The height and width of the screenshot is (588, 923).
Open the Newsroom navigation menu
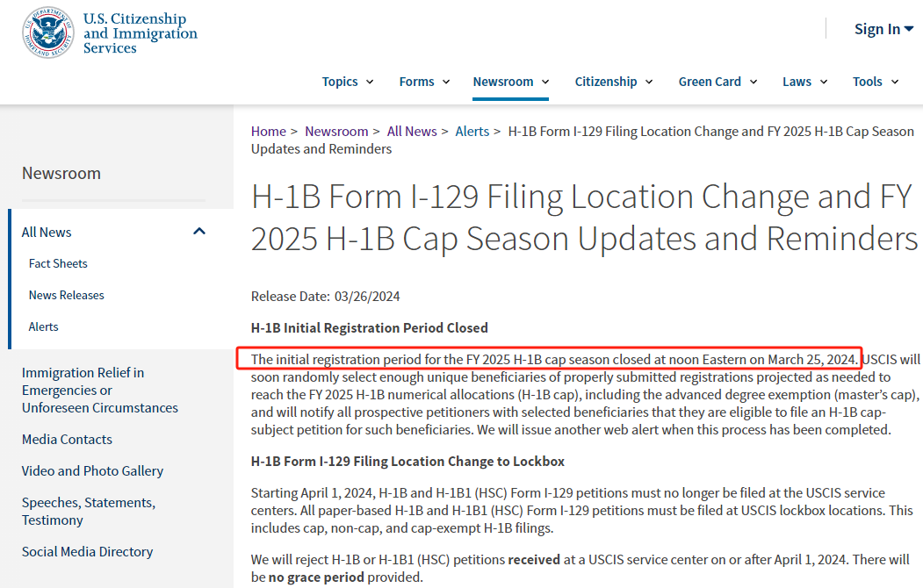click(x=511, y=82)
